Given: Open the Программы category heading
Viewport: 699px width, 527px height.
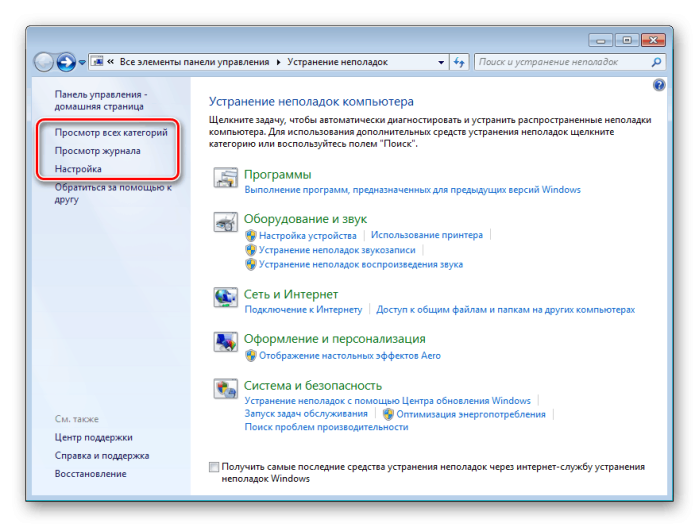Looking at the screenshot, I should [x=277, y=175].
